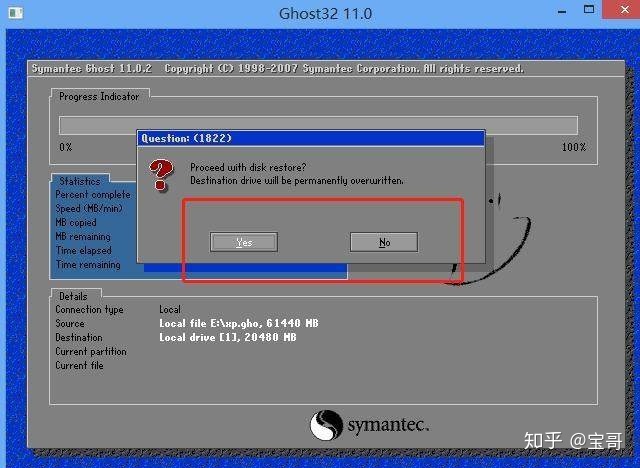640x468 pixels.
Task: Click the Symantec yin-yang logo icon
Action: click(326, 425)
